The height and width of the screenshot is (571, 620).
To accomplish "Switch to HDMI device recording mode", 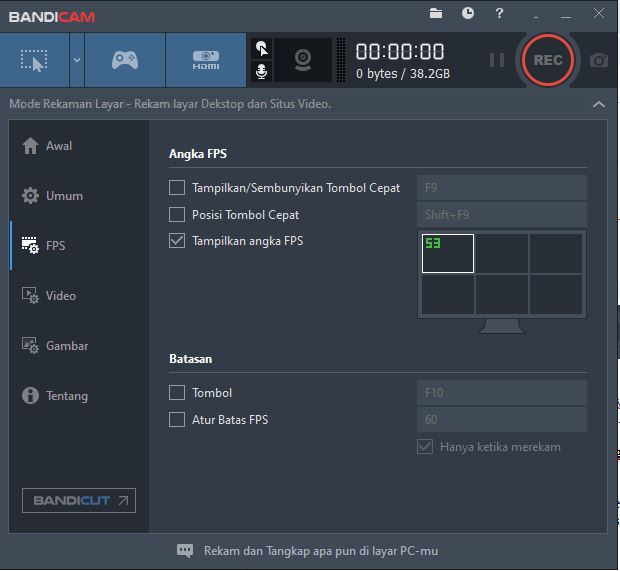I will click(206, 60).
